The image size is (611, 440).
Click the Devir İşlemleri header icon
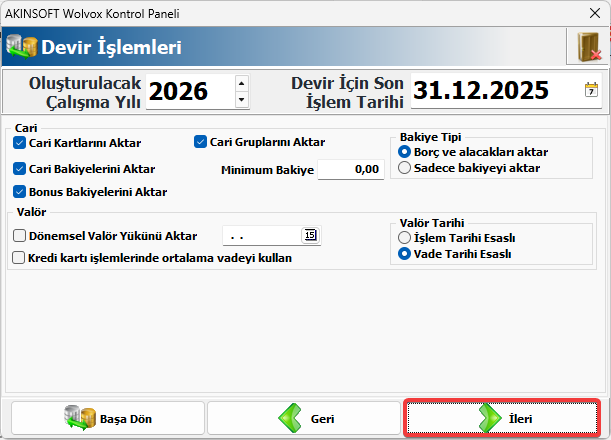coord(21,47)
